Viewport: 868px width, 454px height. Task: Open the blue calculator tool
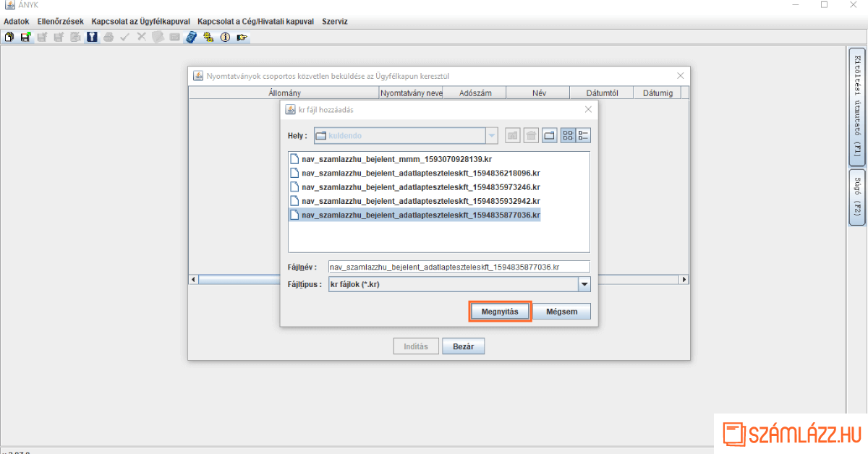pyautogui.click(x=191, y=37)
